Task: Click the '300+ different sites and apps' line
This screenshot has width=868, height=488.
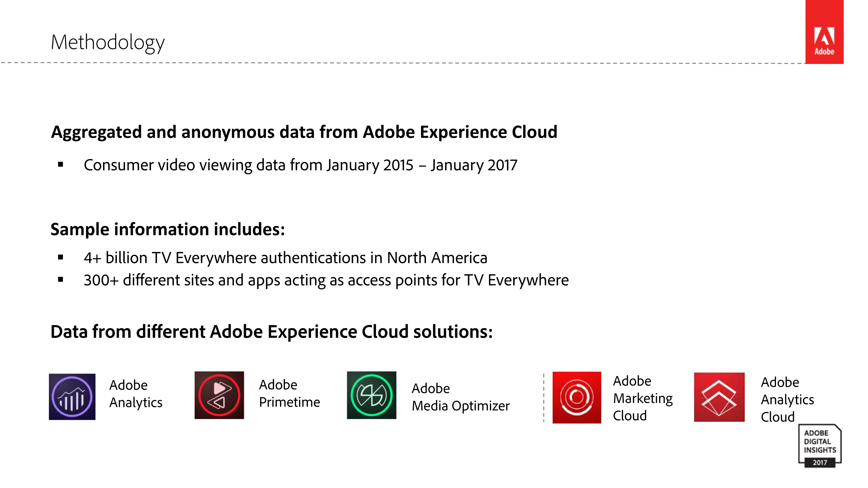Action: pyautogui.click(x=326, y=280)
